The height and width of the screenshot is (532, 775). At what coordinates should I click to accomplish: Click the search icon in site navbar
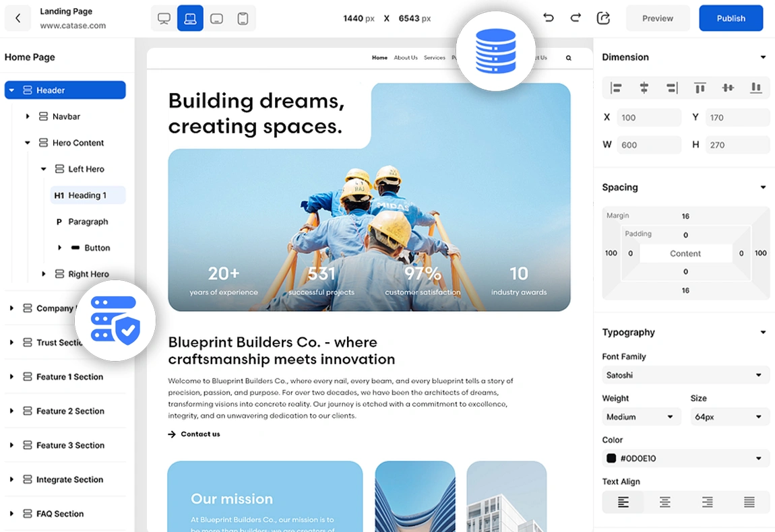click(x=568, y=58)
